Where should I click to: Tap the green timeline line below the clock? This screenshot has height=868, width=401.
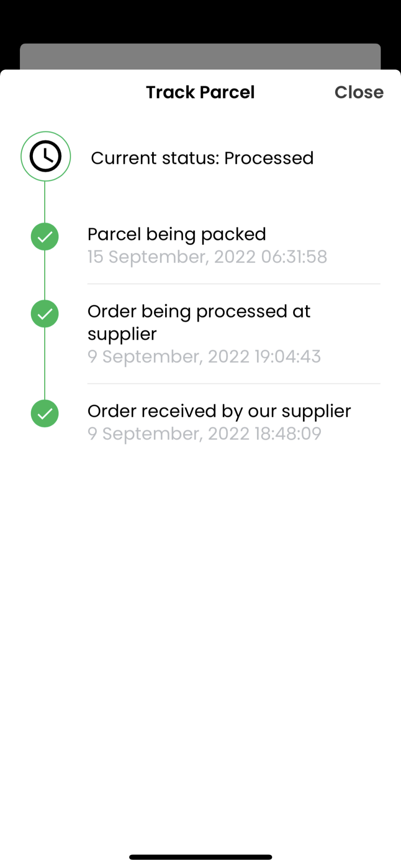click(x=45, y=202)
